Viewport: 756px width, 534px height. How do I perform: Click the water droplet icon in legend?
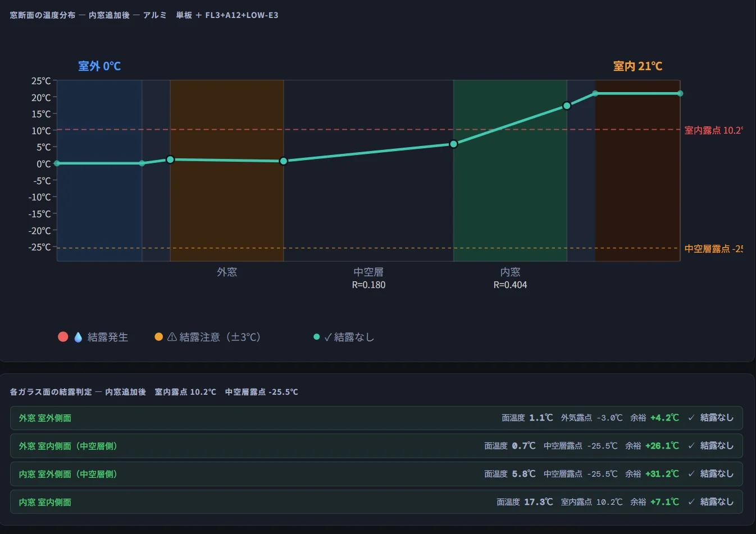[x=78, y=337]
